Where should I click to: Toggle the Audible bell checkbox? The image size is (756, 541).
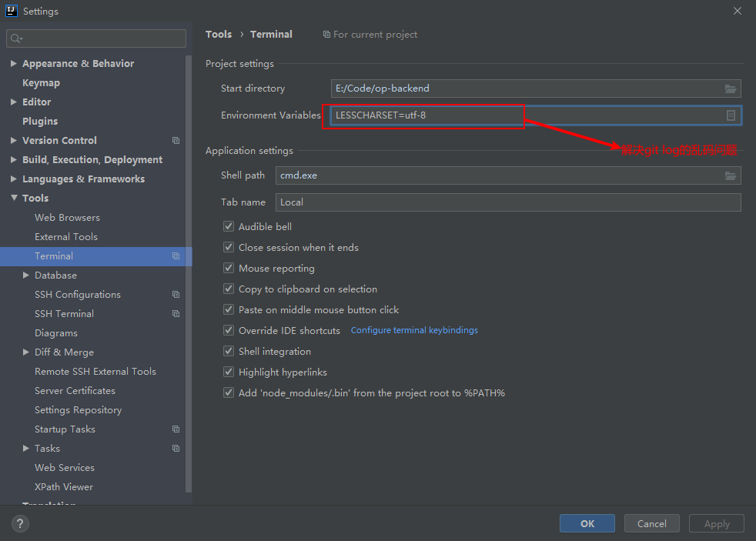pyautogui.click(x=229, y=226)
